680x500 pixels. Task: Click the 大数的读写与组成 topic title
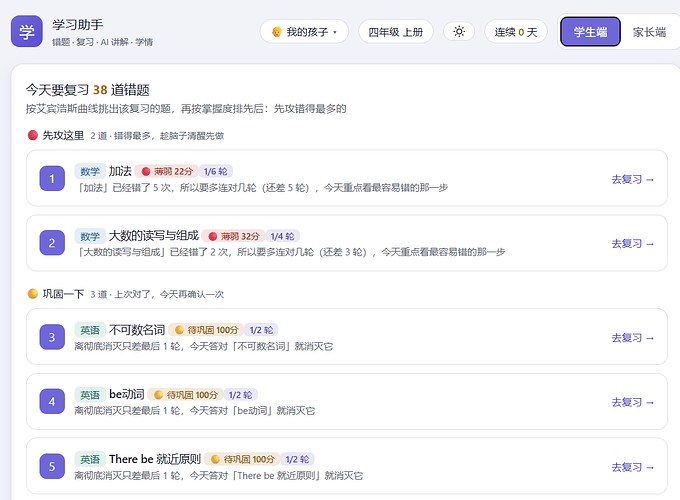click(154, 235)
